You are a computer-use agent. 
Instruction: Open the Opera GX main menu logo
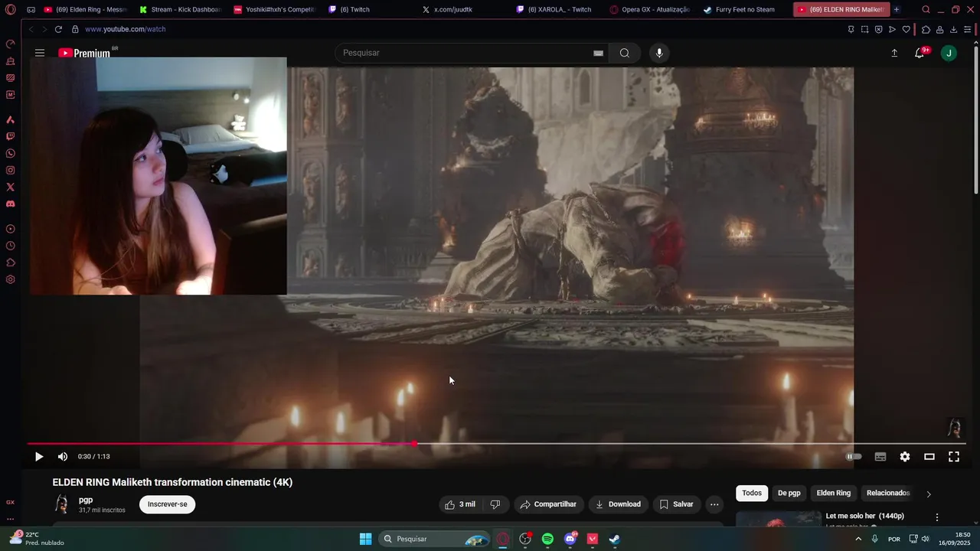[10, 9]
